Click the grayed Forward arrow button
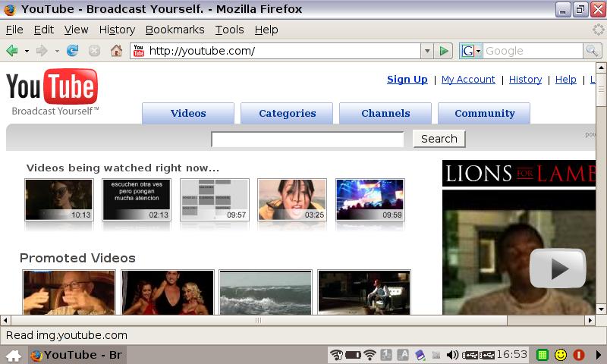 pos(42,51)
